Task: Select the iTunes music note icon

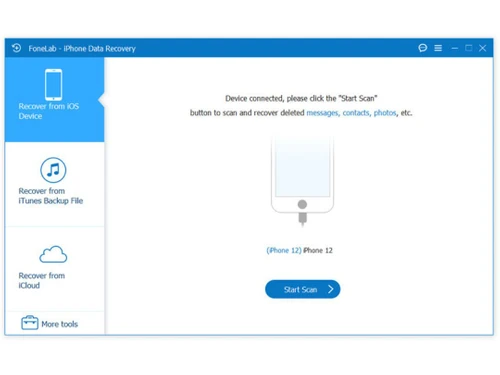Action: pos(53,170)
